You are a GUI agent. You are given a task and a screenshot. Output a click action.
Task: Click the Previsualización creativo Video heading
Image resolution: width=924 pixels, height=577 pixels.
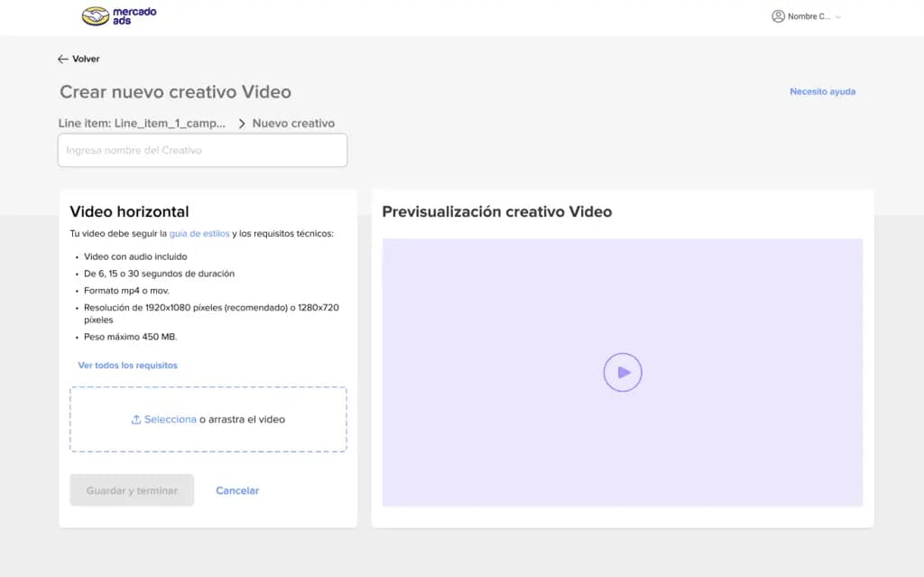497,212
